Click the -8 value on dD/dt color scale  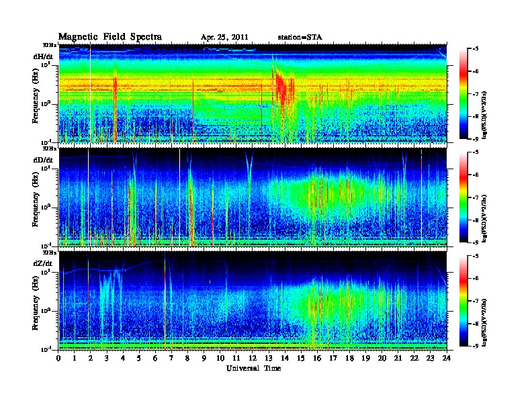click(475, 220)
